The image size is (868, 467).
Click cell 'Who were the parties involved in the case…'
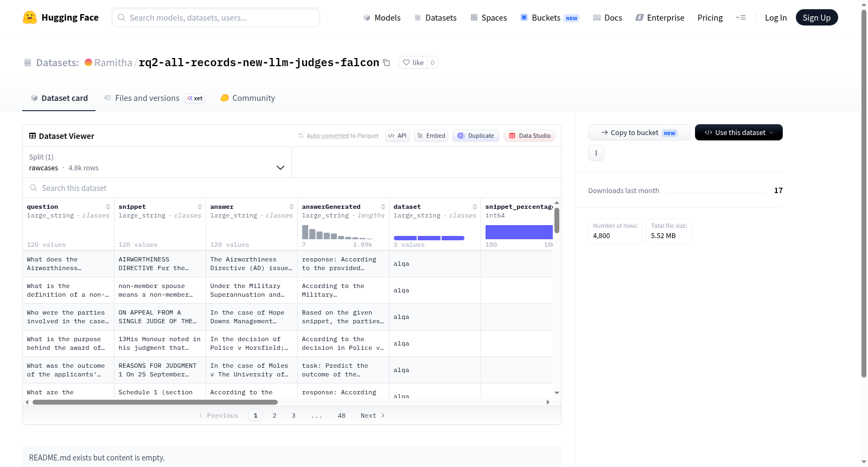(x=68, y=317)
